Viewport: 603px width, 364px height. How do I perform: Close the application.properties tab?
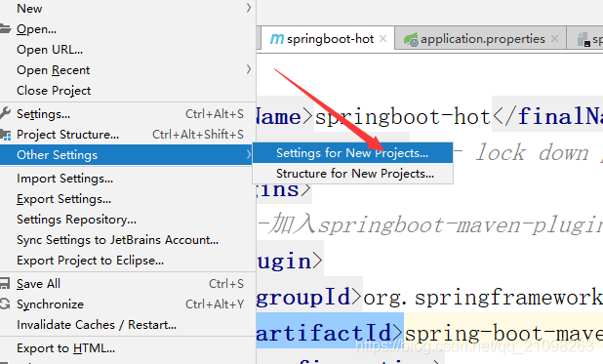pos(554,38)
